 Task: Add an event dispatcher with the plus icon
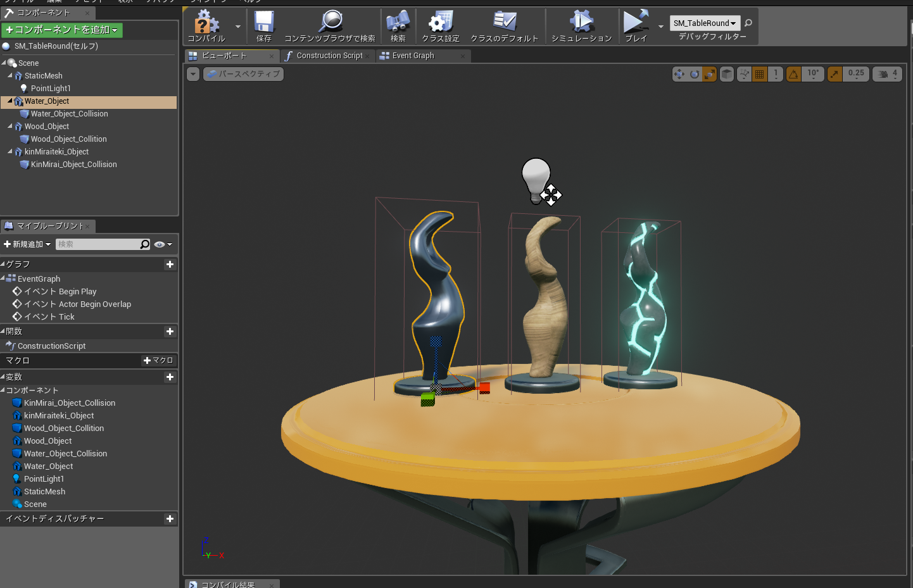tap(170, 519)
